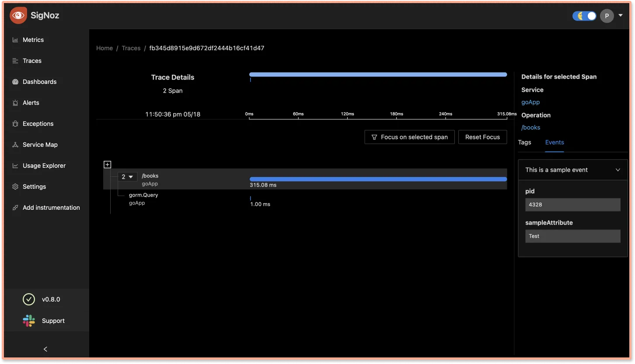Open Usage Explorer in the sidebar
Viewport: 635px width, 364px height.
pyautogui.click(x=44, y=166)
